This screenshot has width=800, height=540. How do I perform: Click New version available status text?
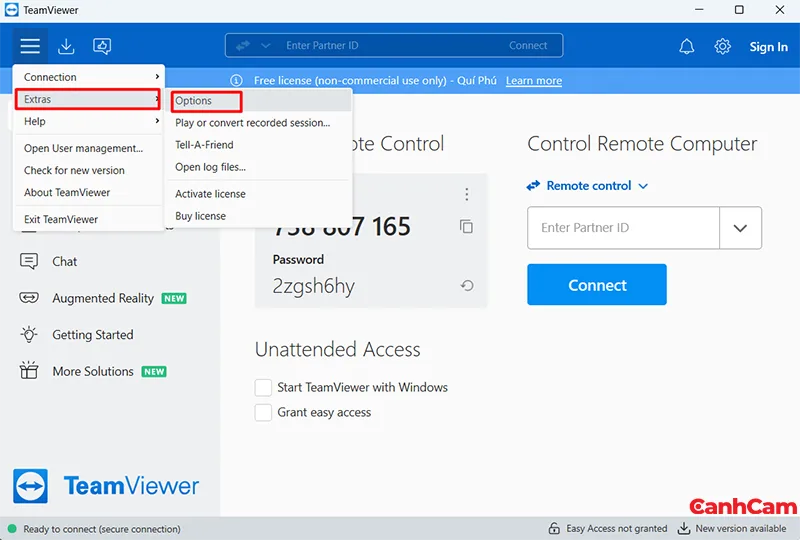tap(741, 529)
